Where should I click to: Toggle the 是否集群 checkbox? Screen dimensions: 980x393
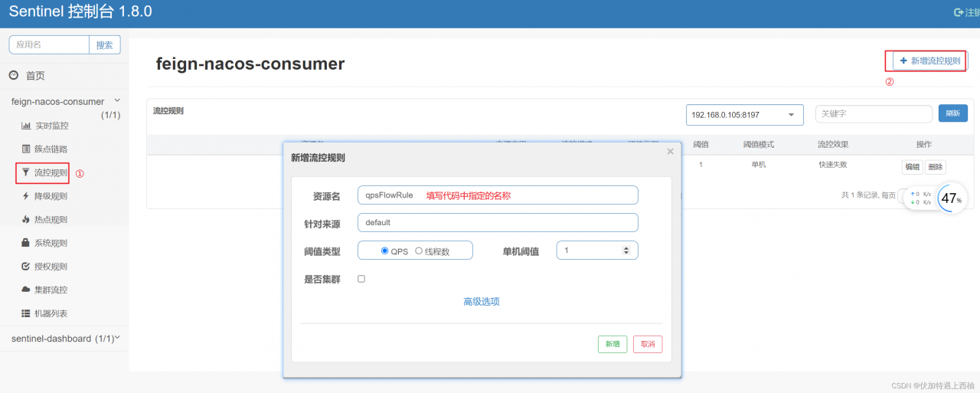click(361, 279)
